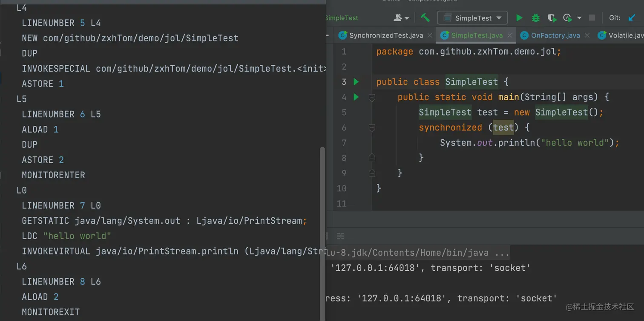Click the Build Project hammer icon

coord(425,17)
